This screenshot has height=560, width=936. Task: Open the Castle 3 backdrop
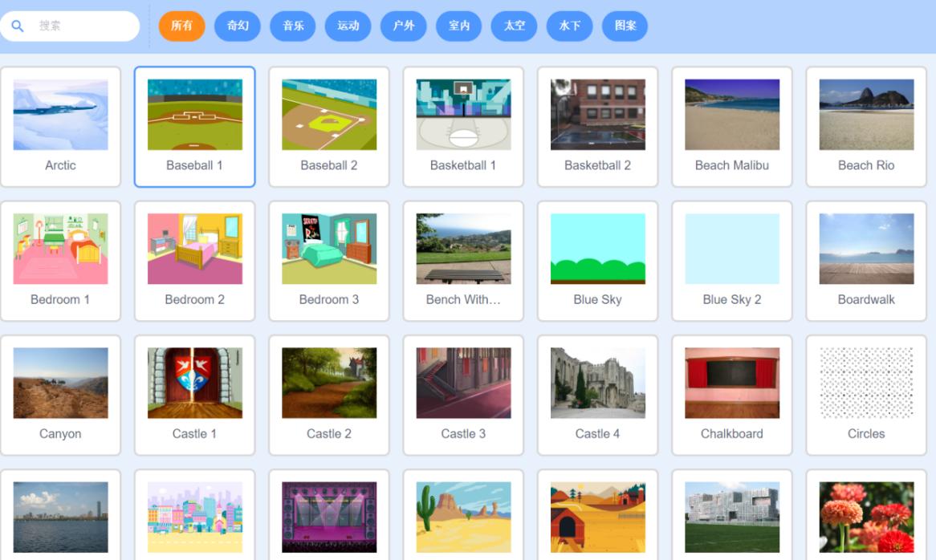coord(463,395)
